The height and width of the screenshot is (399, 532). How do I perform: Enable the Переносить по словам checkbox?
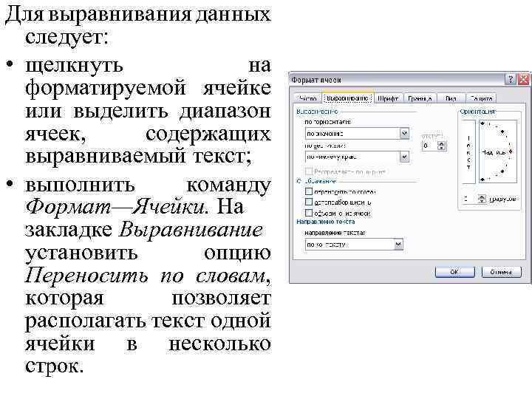(x=309, y=191)
